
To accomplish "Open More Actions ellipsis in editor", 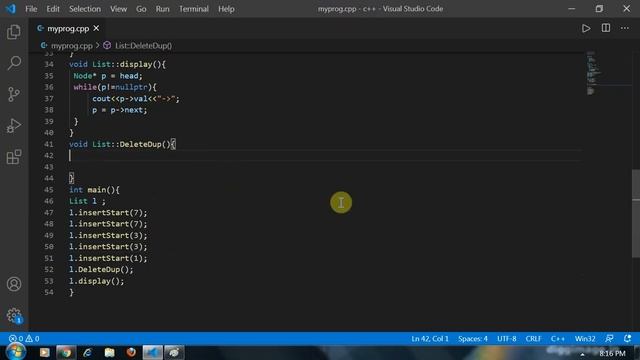I will pos(625,28).
